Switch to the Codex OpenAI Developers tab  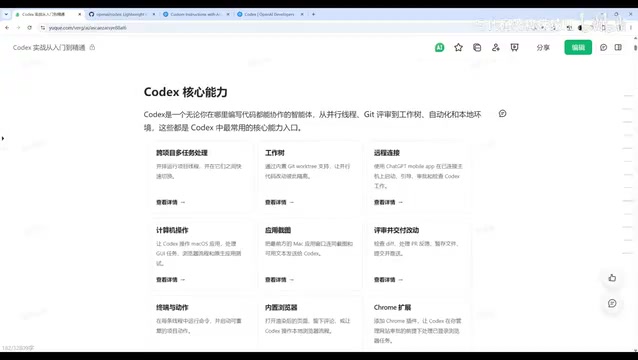pyautogui.click(x=270, y=14)
